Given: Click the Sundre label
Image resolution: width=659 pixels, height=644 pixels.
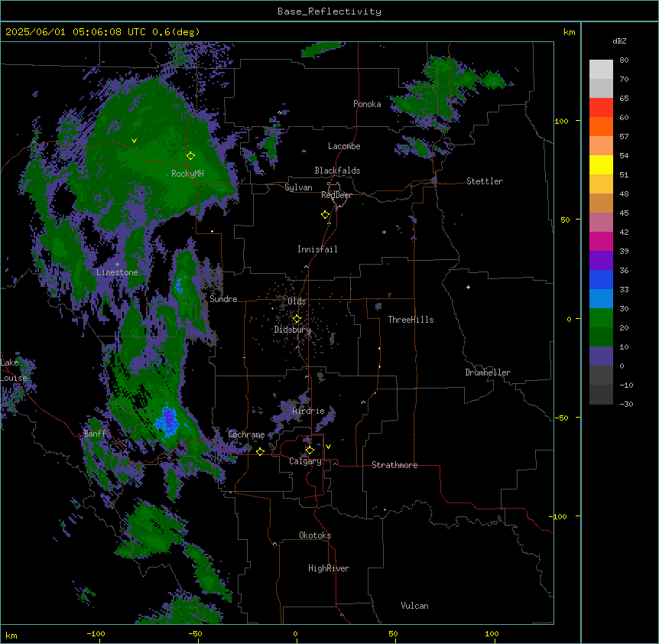Looking at the screenshot, I should click(x=223, y=299).
